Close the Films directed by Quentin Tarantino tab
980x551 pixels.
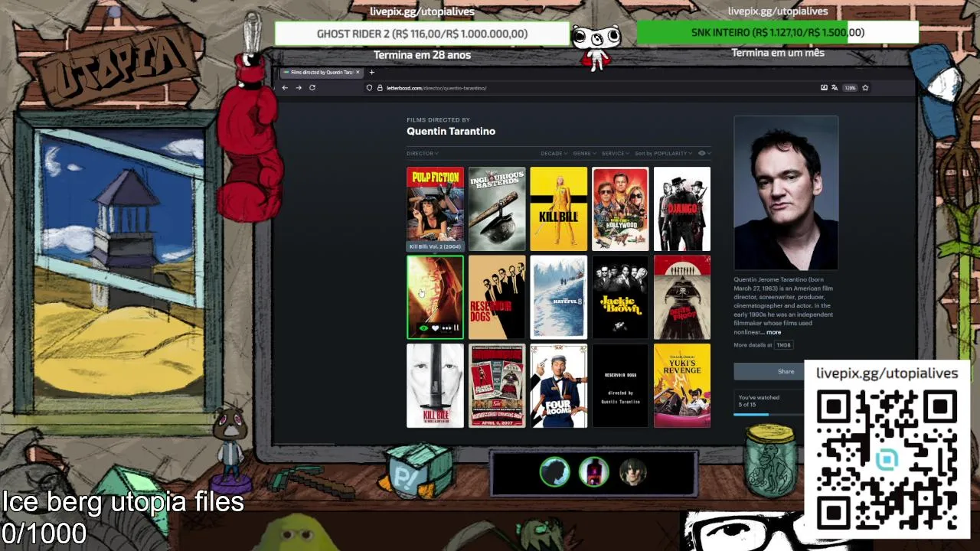point(358,73)
